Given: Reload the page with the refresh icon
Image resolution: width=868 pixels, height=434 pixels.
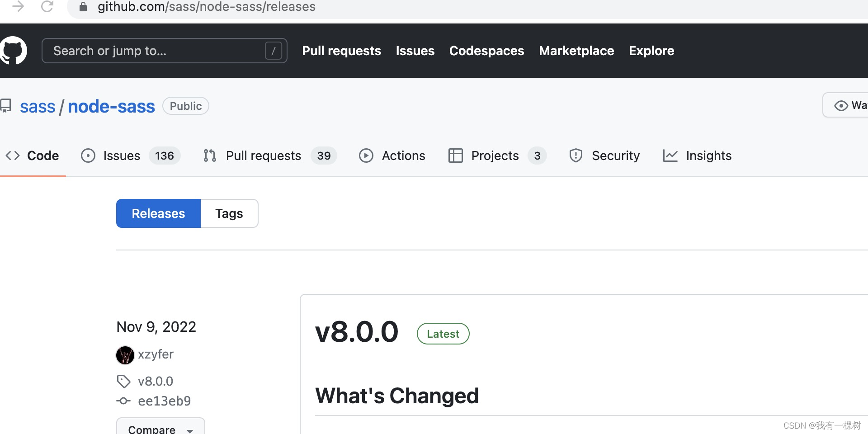Looking at the screenshot, I should (x=47, y=7).
